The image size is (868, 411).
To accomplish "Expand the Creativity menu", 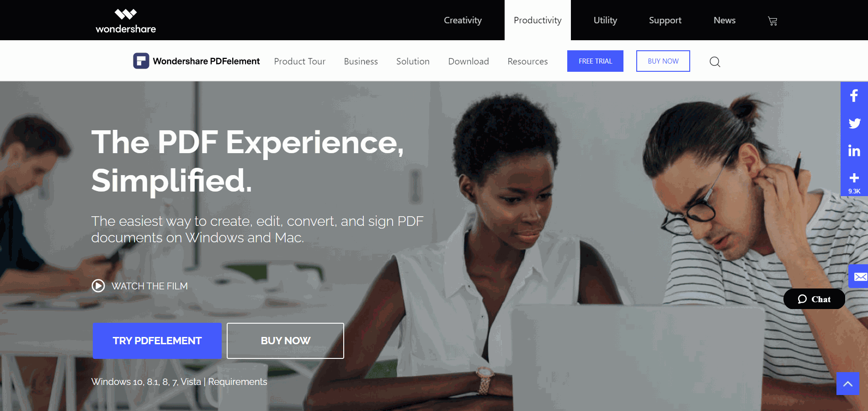I will point(463,20).
